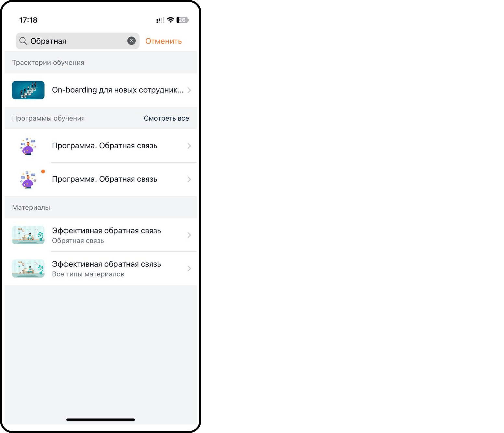Screen dimensions: 504x433
Task: Tap thumbnail of first Эффективная обратная связь
Action: pos(28,235)
